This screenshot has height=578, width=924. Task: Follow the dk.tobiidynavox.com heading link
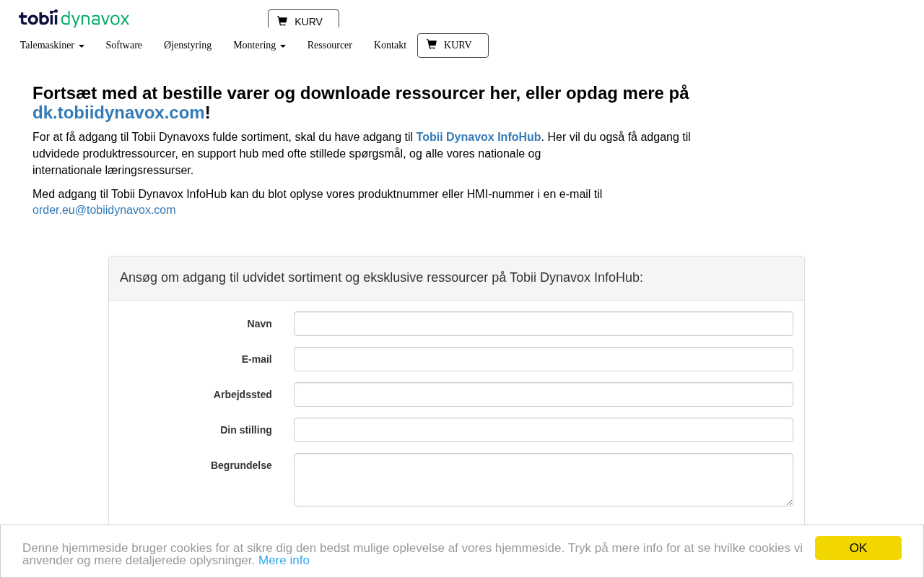(118, 113)
